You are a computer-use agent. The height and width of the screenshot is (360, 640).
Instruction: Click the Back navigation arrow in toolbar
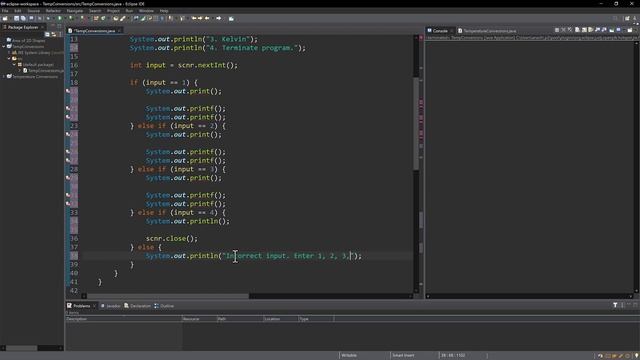207,18
